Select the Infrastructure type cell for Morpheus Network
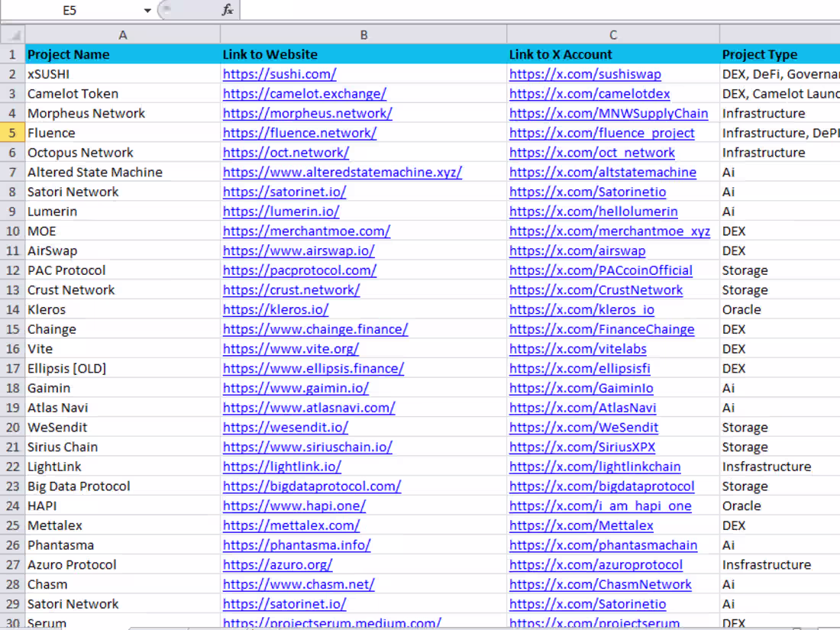The image size is (840, 630). point(780,114)
